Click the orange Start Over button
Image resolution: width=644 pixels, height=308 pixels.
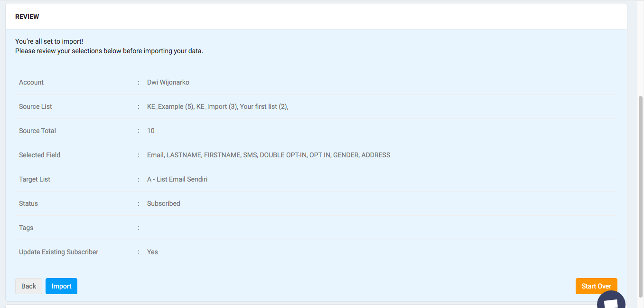[596, 286]
